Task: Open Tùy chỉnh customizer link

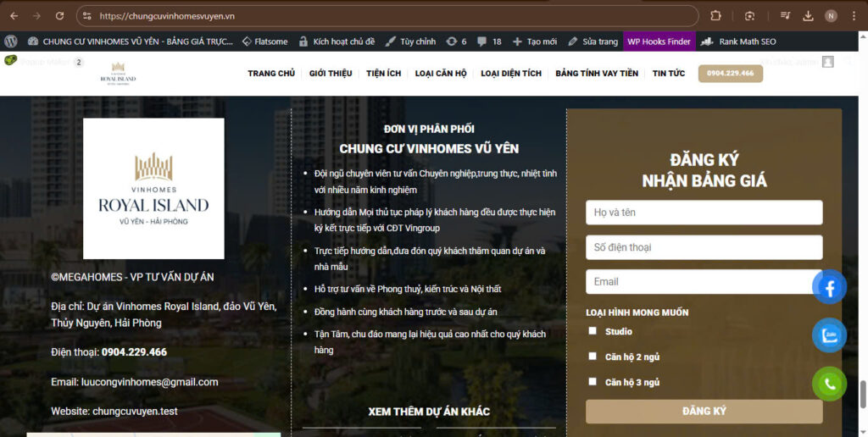Action: (410, 41)
